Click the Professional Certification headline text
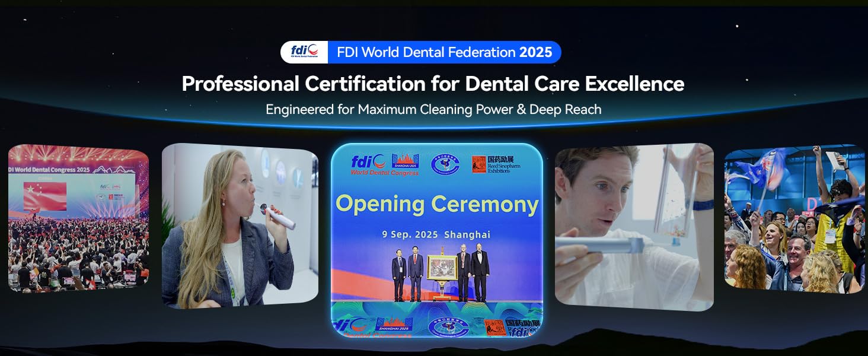 pyautogui.click(x=433, y=84)
